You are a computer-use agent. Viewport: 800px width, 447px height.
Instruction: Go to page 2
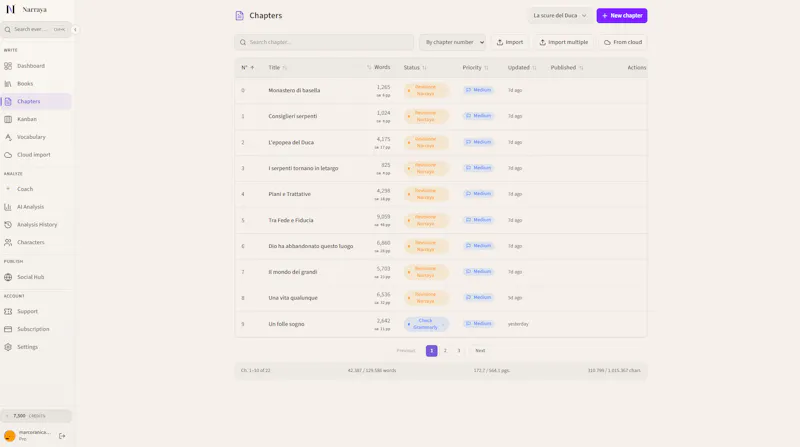click(445, 351)
